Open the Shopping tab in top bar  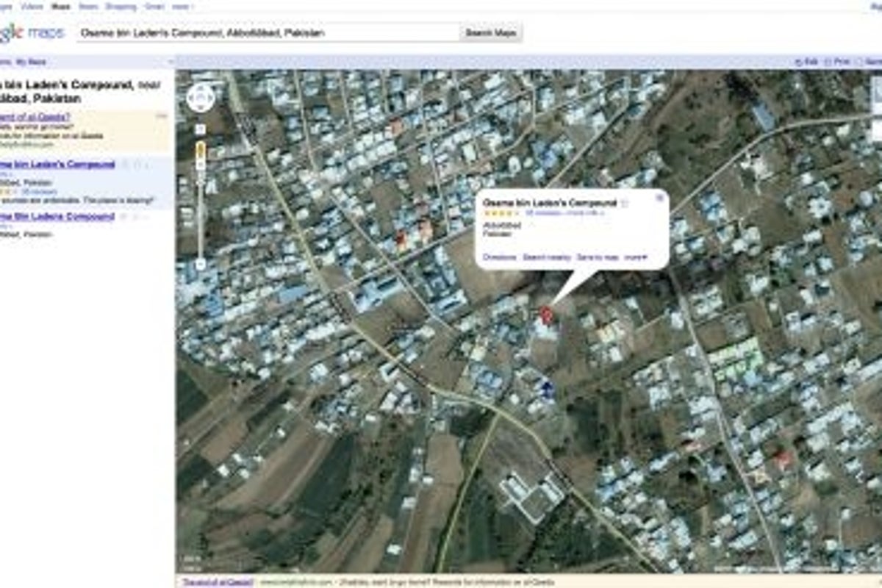tap(121, 7)
